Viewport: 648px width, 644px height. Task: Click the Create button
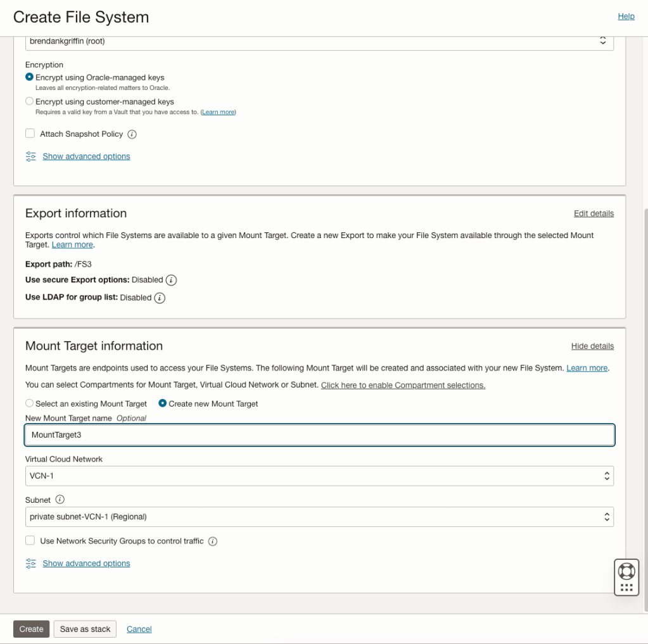[x=31, y=629]
